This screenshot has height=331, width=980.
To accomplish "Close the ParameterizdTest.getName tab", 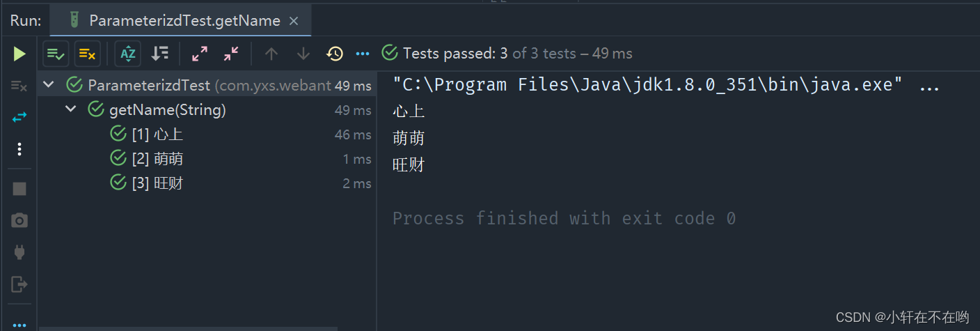I will [294, 22].
